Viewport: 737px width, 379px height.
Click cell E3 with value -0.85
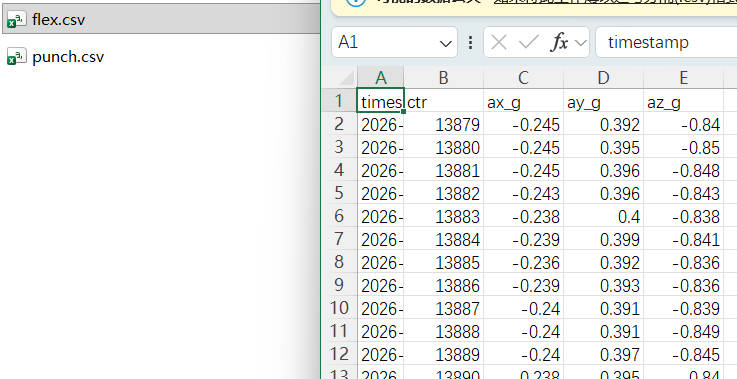(683, 147)
